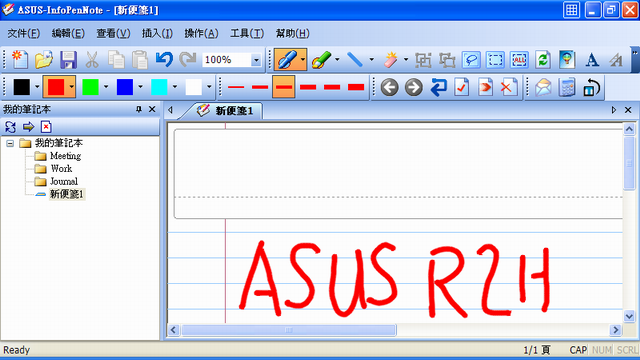Image resolution: width=640 pixels, height=360 pixels.
Task: Click the Select All icon
Action: (519, 60)
